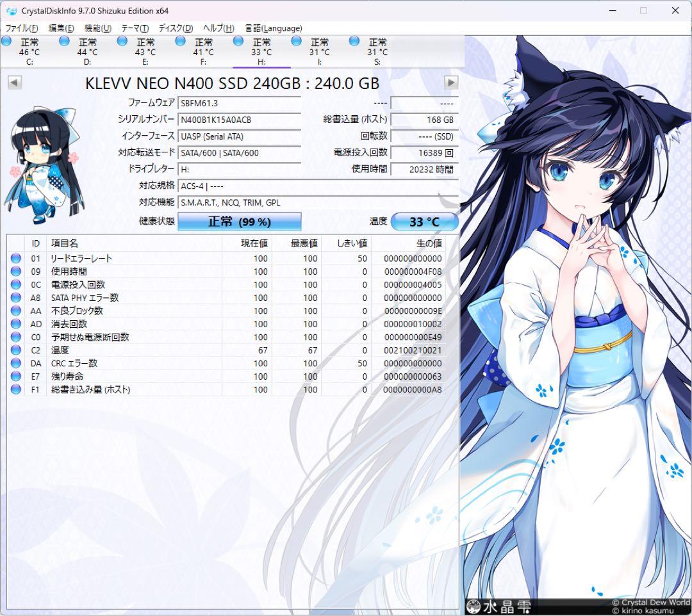The image size is (692, 616).
Task: Click the power on hours value 20232 時間
Action: click(425, 169)
